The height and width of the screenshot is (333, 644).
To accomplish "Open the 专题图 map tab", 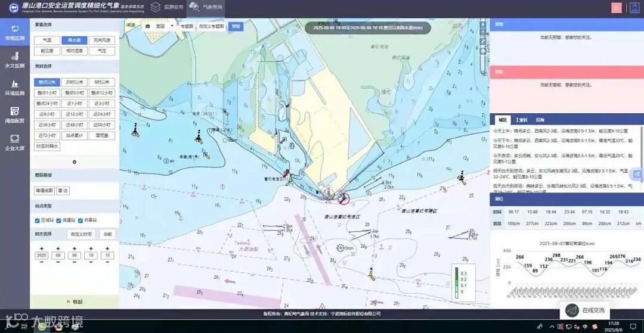I will pos(187,26).
